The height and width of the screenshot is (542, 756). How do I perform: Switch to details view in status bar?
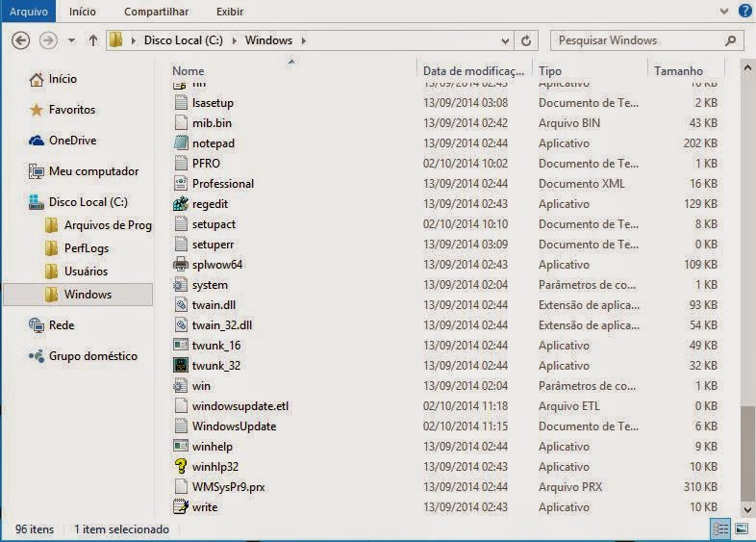(x=720, y=529)
